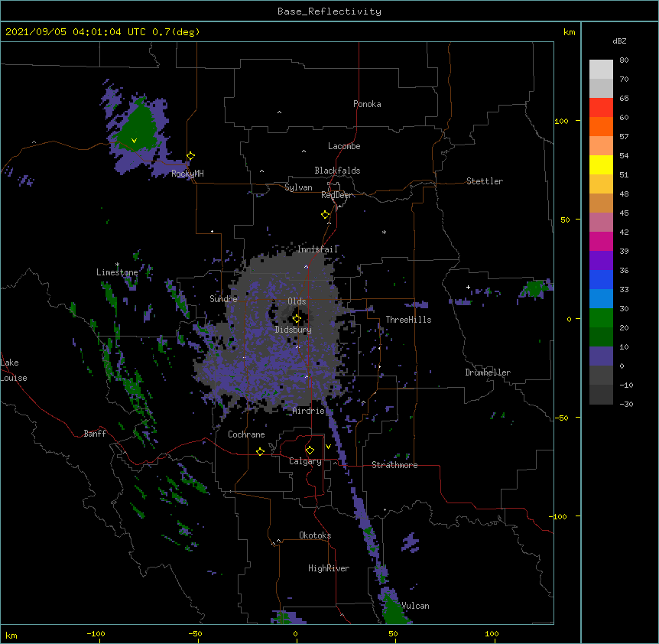Click the Innisfail city label
The image size is (659, 644).
317,249
